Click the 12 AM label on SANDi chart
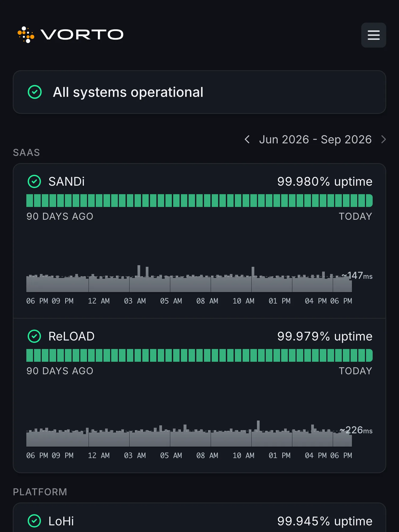 pyautogui.click(x=99, y=301)
